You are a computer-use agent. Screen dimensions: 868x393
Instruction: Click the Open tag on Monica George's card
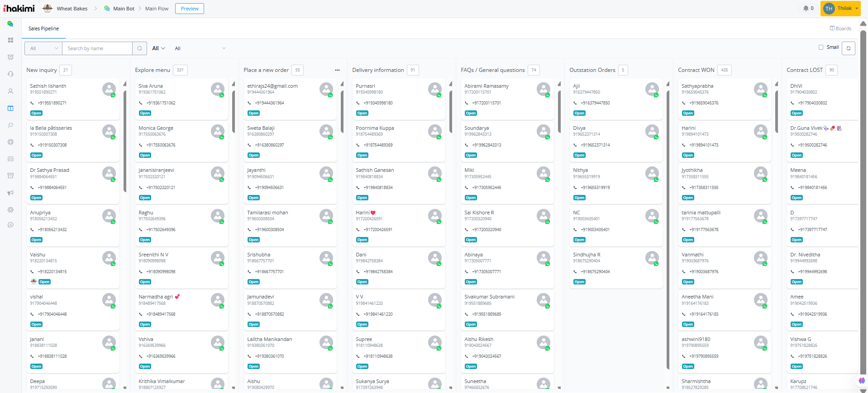click(x=145, y=155)
